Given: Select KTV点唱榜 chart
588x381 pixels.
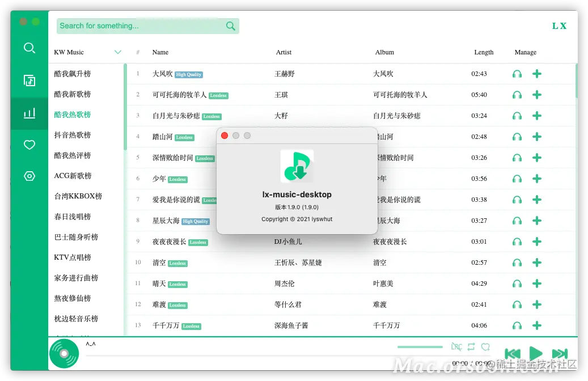Looking at the screenshot, I should click(73, 257).
